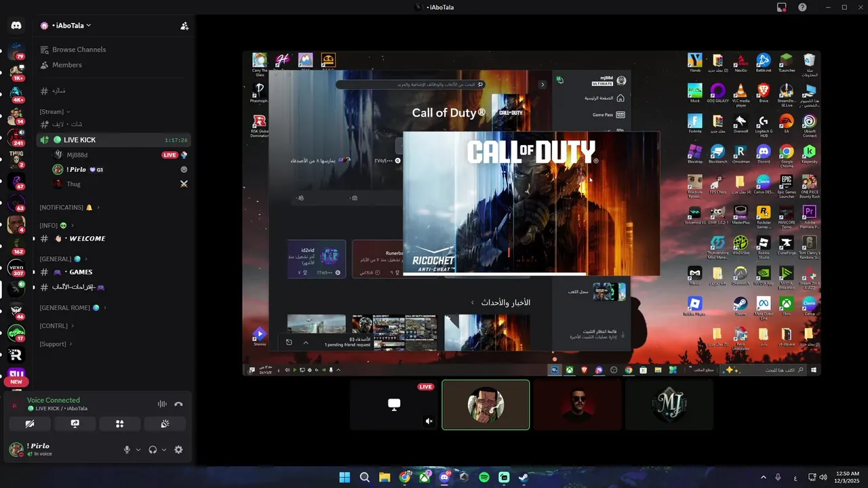Open the Members list entry
The width and height of the screenshot is (868, 488).
[x=113, y=65]
